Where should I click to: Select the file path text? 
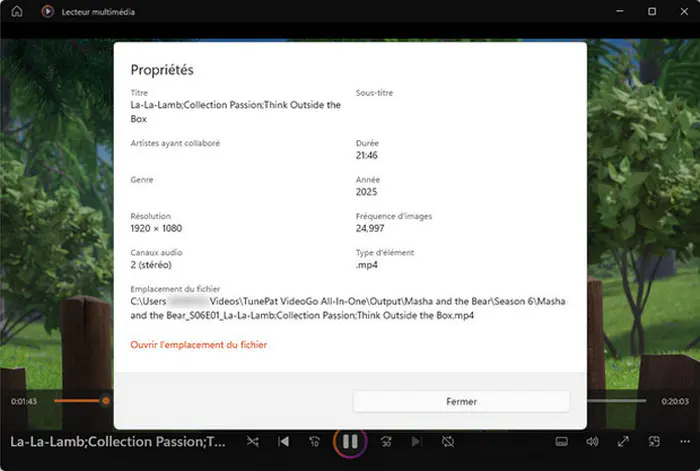pyautogui.click(x=348, y=308)
